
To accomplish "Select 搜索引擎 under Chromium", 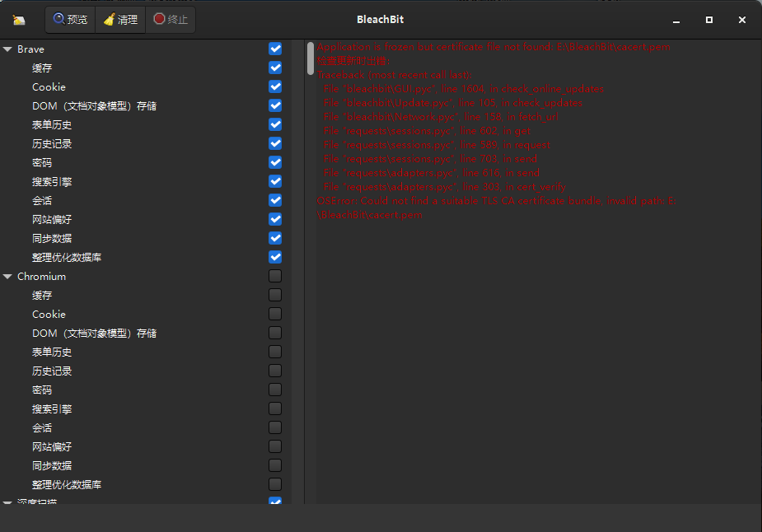I will coord(52,409).
